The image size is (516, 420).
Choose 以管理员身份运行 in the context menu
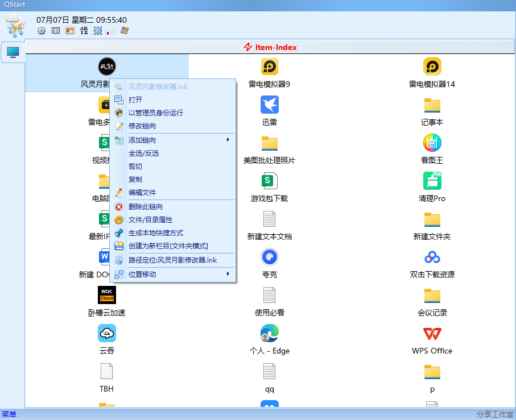click(173, 113)
